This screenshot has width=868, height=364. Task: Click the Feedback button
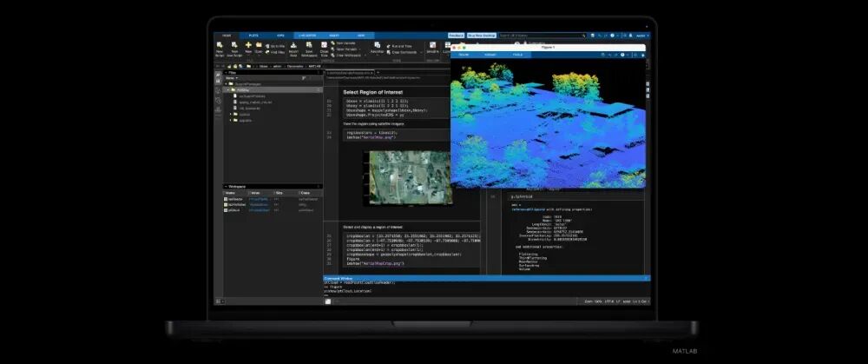point(457,36)
